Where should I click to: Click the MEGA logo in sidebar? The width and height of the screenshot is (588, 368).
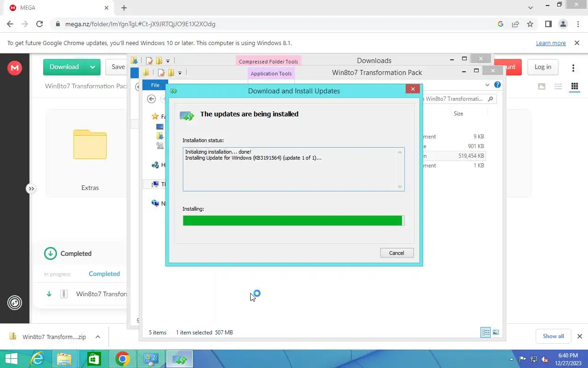click(x=15, y=68)
